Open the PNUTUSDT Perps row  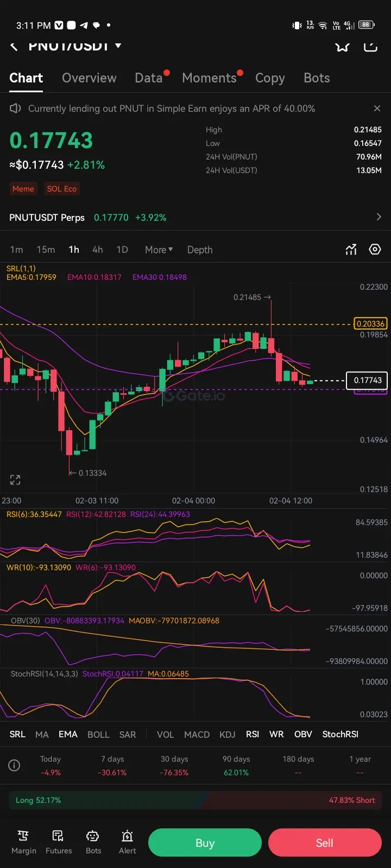(x=195, y=218)
